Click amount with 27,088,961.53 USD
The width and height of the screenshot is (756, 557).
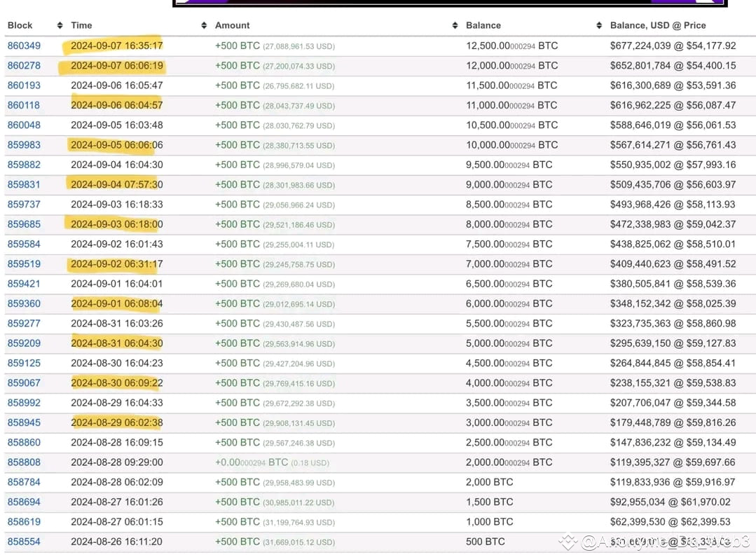275,46
